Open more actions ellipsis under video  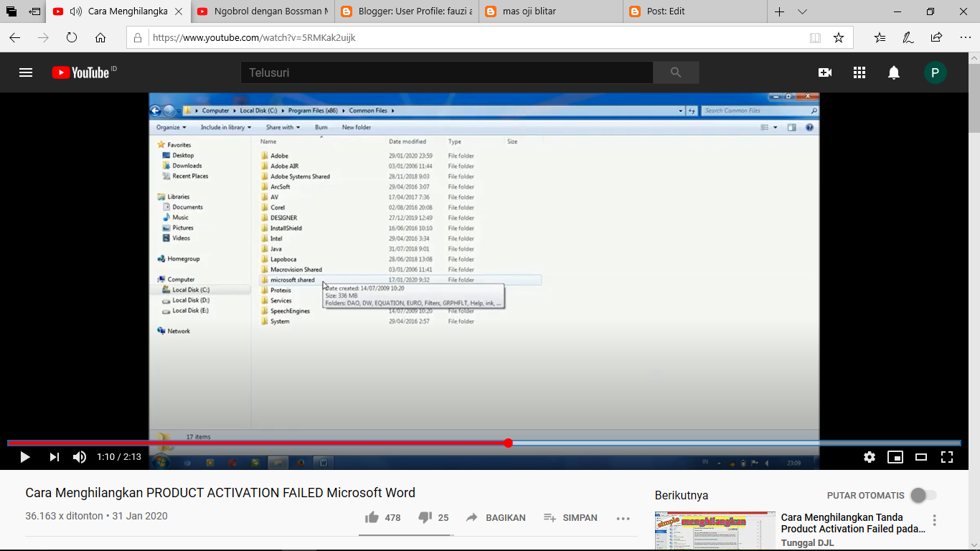tap(623, 518)
